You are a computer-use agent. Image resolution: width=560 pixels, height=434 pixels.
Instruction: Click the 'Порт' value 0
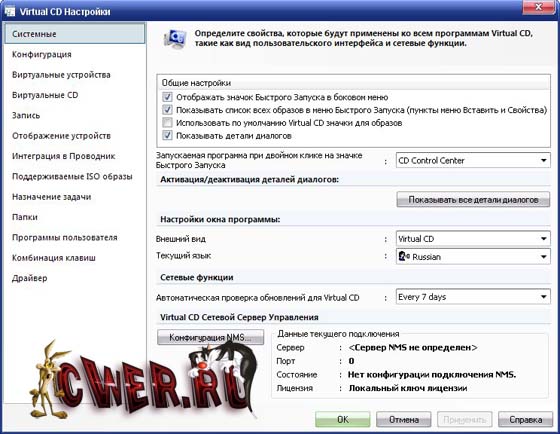[351, 361]
